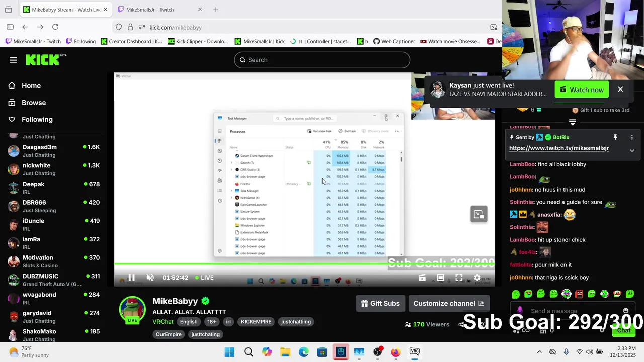Open Firefox sidebar toggle icon
This screenshot has width=644, height=362.
pyautogui.click(x=10, y=27)
